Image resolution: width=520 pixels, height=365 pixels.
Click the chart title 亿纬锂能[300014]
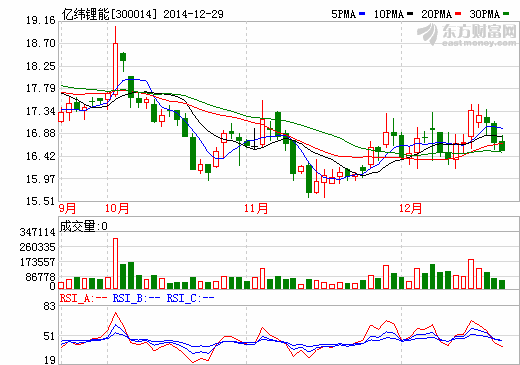click(x=109, y=14)
